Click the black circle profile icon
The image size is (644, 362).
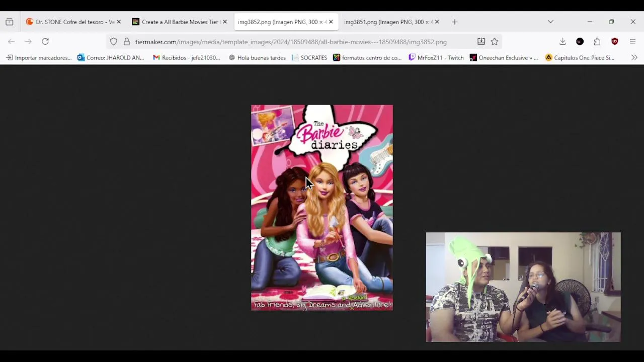click(x=580, y=42)
